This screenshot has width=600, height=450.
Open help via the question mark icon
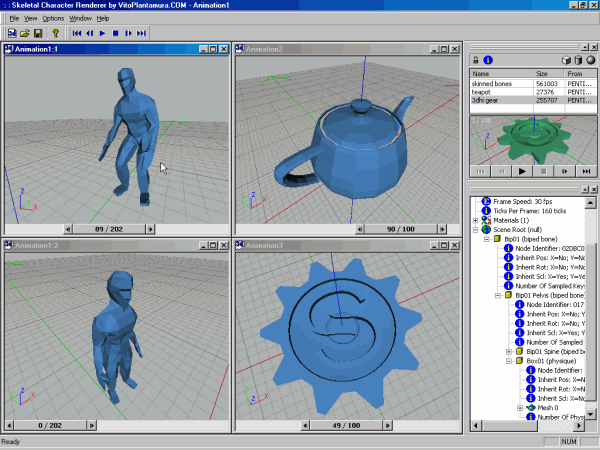pyautogui.click(x=55, y=33)
